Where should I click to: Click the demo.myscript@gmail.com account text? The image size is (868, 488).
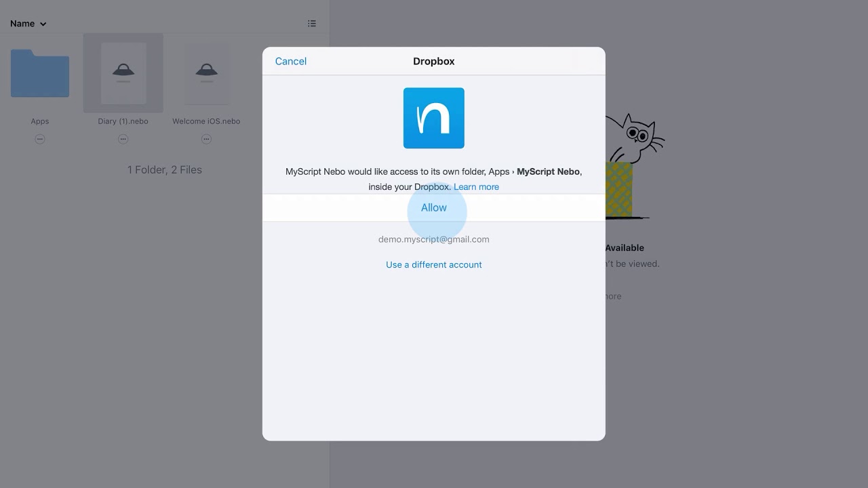pos(434,239)
